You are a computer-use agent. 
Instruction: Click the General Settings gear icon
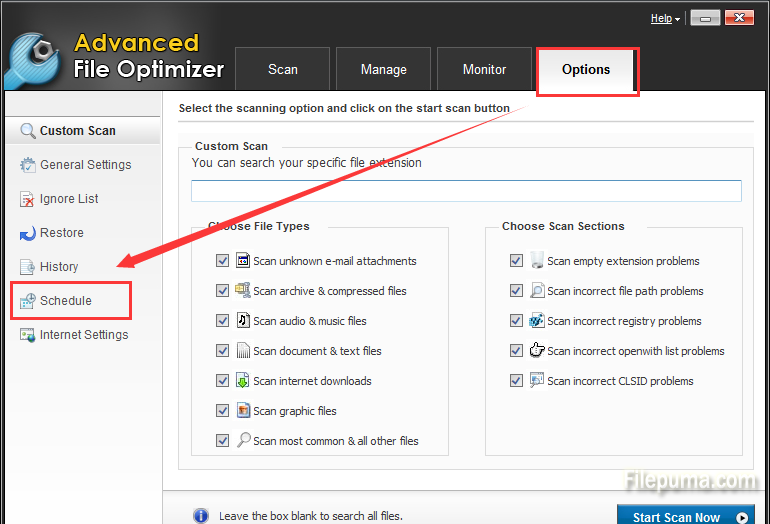tap(27, 165)
